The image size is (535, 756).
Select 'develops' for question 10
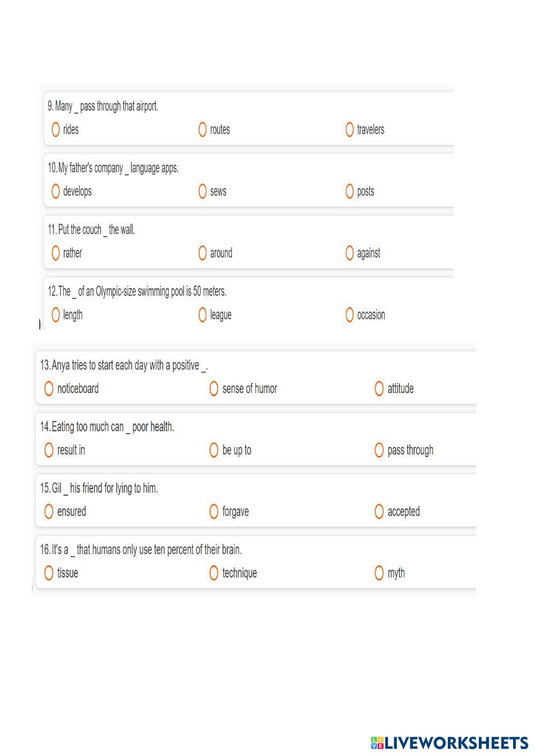point(56,191)
